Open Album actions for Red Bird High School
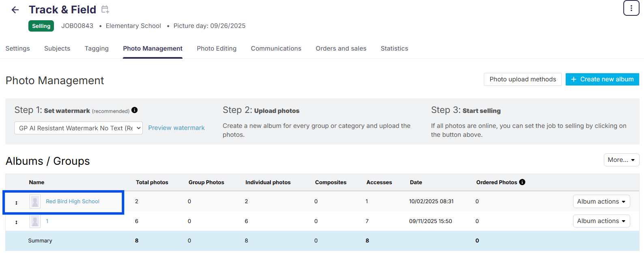This screenshot has width=644, height=253. pos(601,202)
